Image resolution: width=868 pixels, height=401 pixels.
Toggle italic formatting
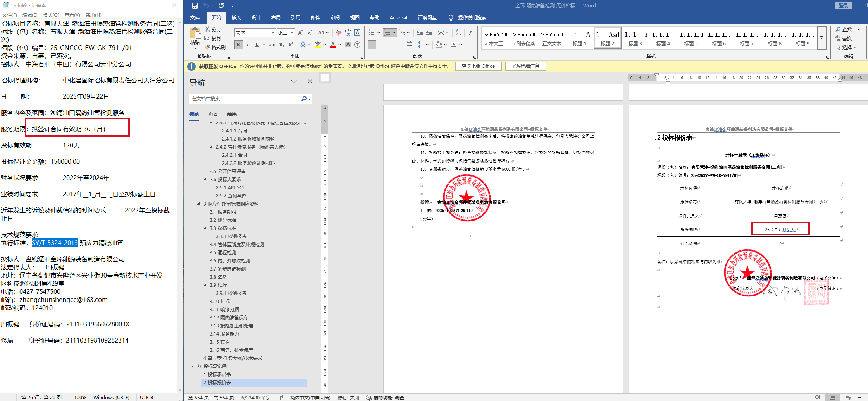tap(248, 45)
